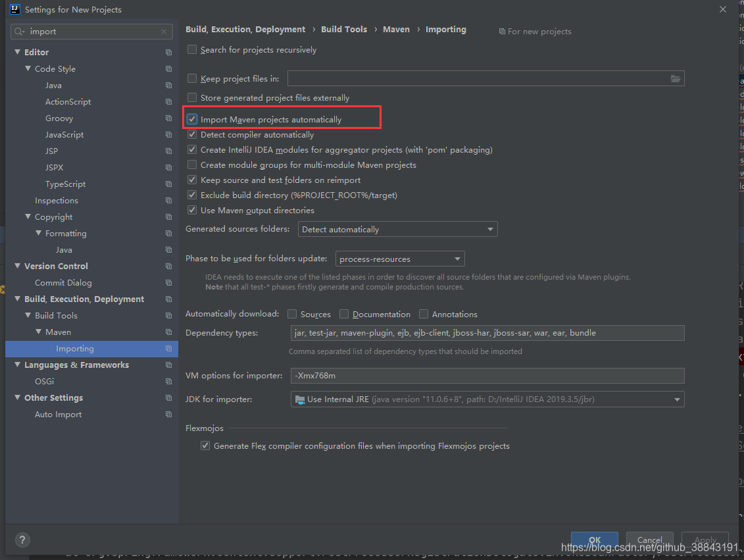
Task: Open Generated sources folders dropdown
Action: pyautogui.click(x=397, y=229)
